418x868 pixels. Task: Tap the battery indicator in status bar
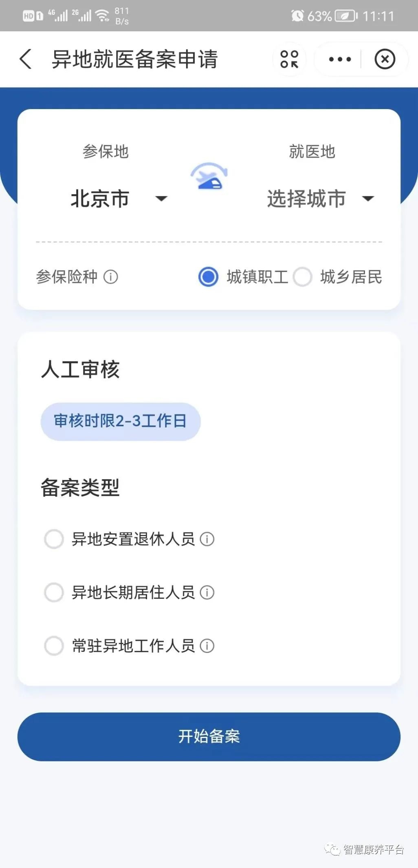[x=345, y=16]
